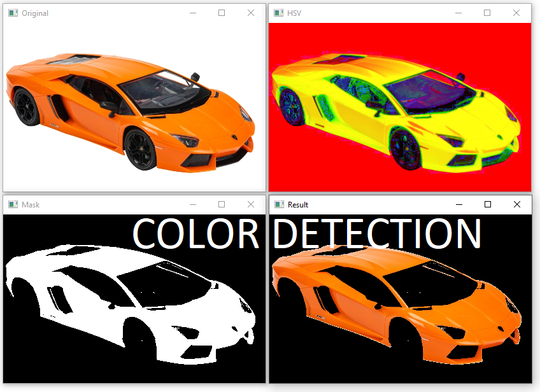Maximize the Mask window
Image resolution: width=540 pixels, height=392 pixels.
[222, 204]
